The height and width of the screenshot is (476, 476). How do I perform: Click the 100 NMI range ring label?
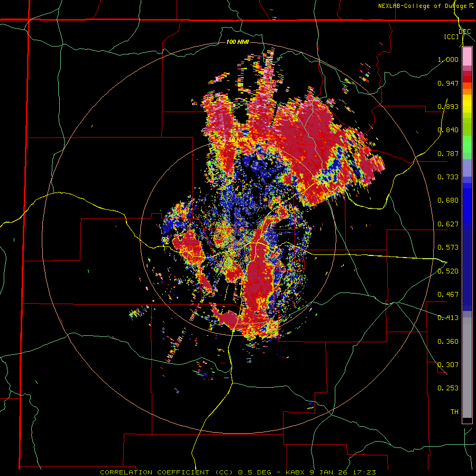237,42
